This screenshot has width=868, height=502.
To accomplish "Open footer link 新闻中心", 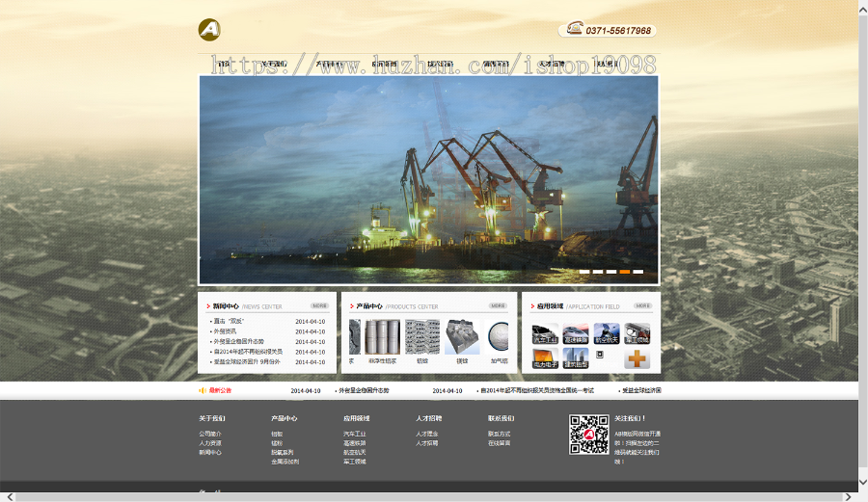I will click(x=210, y=452).
